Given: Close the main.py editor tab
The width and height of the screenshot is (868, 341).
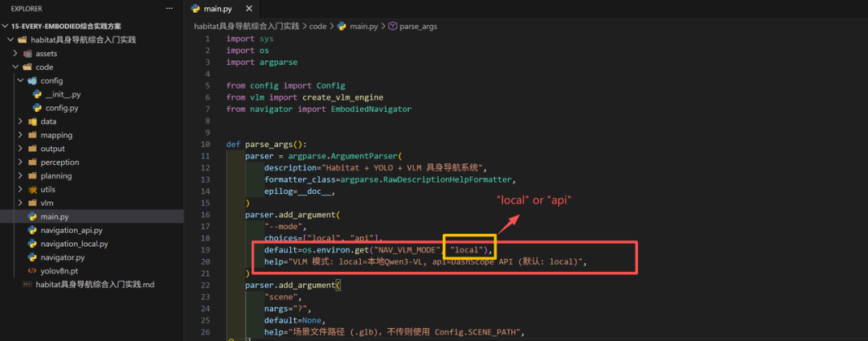Looking at the screenshot, I should pyautogui.click(x=249, y=9).
